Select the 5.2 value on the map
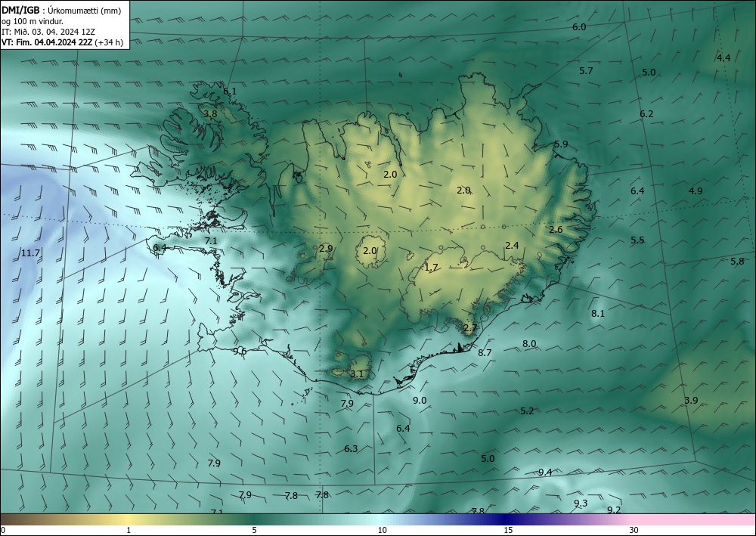This screenshot has height=536, width=756. coord(527,411)
